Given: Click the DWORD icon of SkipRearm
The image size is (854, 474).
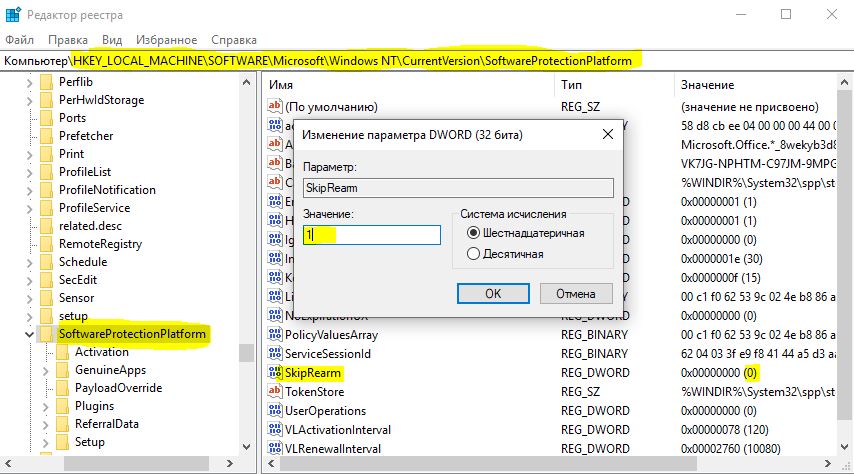Looking at the screenshot, I should 274,373.
